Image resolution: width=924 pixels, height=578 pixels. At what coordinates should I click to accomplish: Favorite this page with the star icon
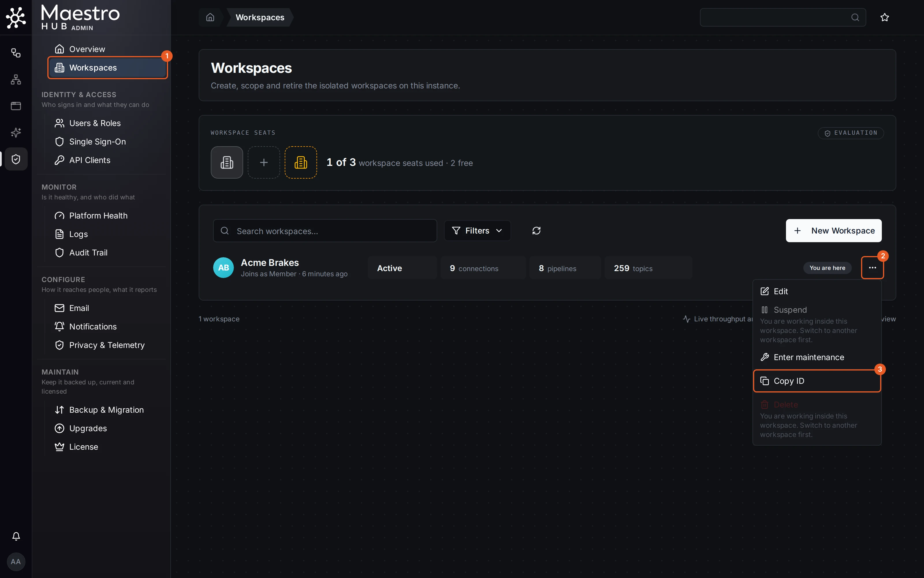(884, 17)
